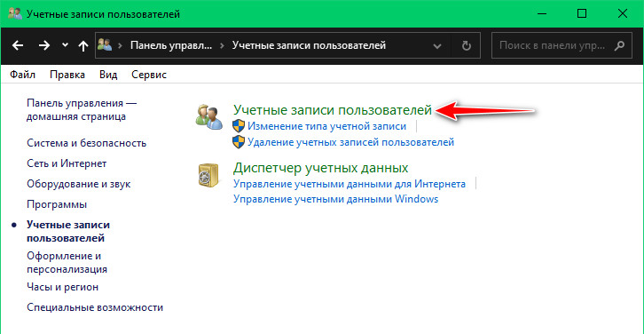Open recent locations dropdown chevron
This screenshot has height=334, width=644.
(65, 45)
